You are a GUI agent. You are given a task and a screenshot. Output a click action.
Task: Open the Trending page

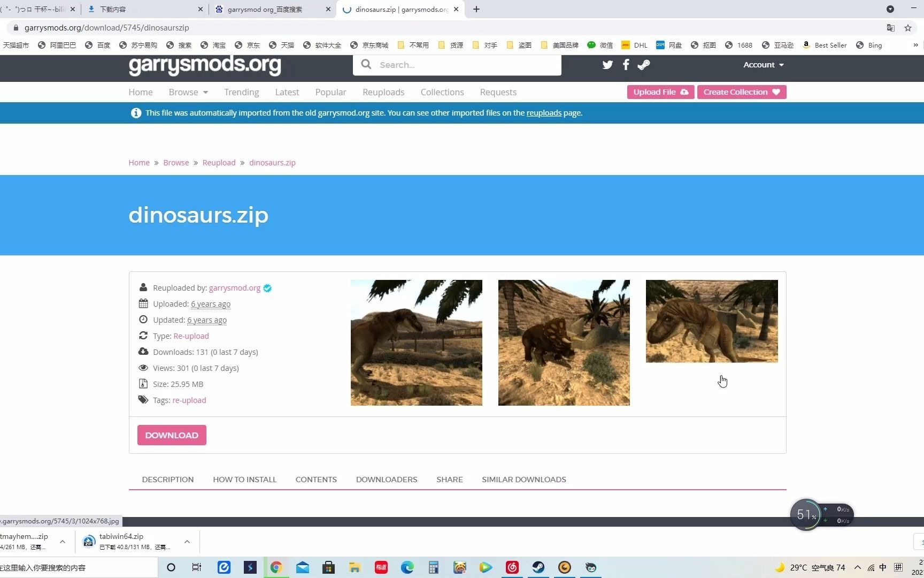242,92
